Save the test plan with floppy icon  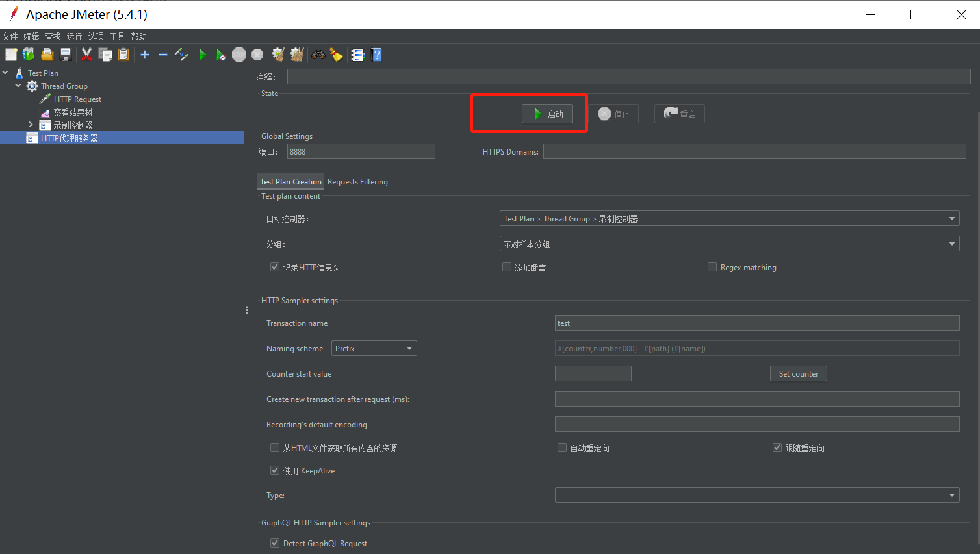65,55
